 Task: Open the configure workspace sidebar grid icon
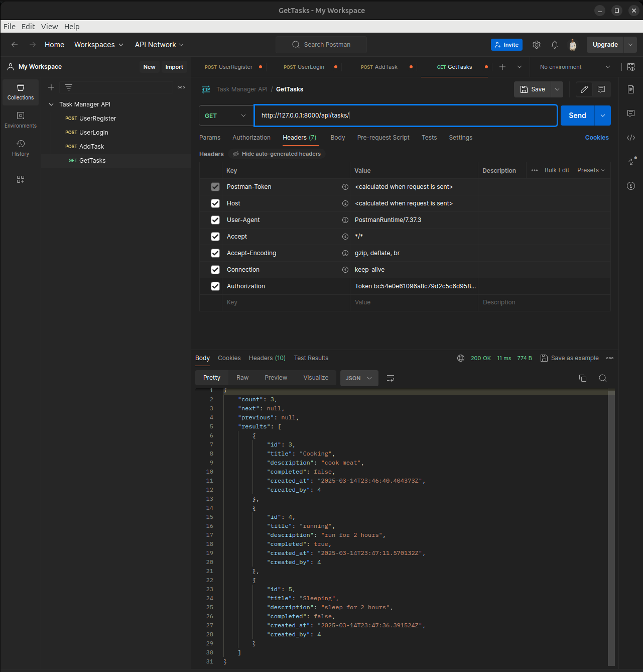(x=21, y=179)
